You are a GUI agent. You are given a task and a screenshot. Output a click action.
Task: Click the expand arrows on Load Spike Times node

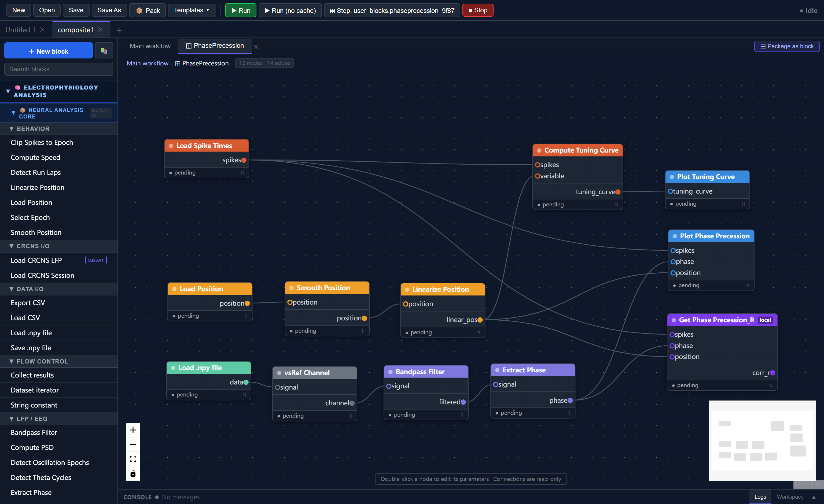coord(242,173)
